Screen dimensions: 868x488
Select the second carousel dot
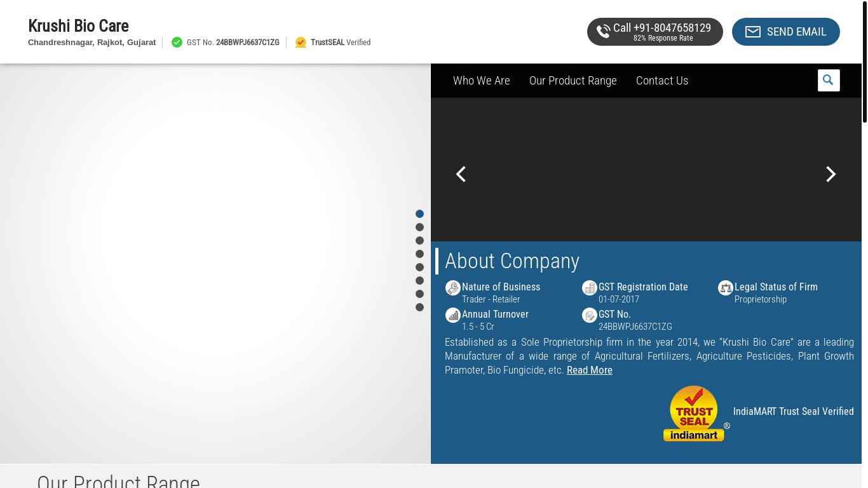[x=419, y=227]
